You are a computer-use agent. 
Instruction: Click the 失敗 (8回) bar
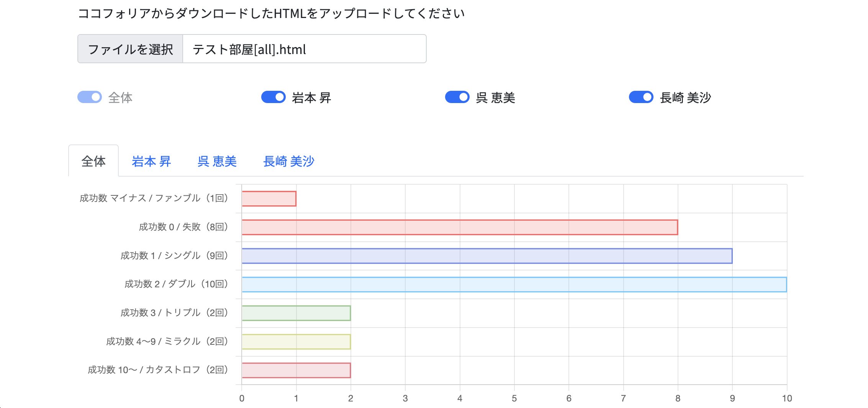pos(460,227)
